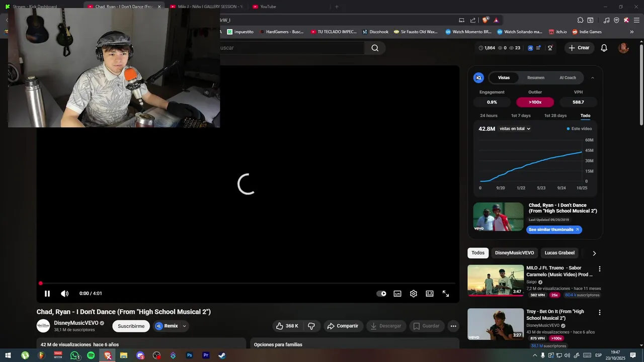
Task: Open the 'vistas en total' dropdown
Action: 515,129
